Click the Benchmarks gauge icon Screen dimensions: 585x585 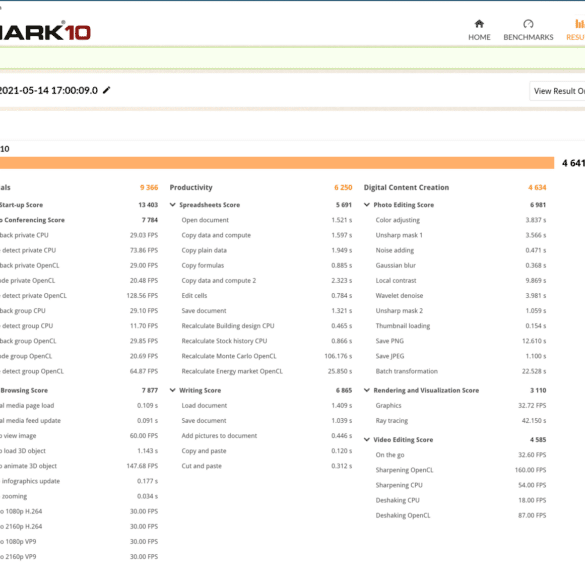click(528, 24)
